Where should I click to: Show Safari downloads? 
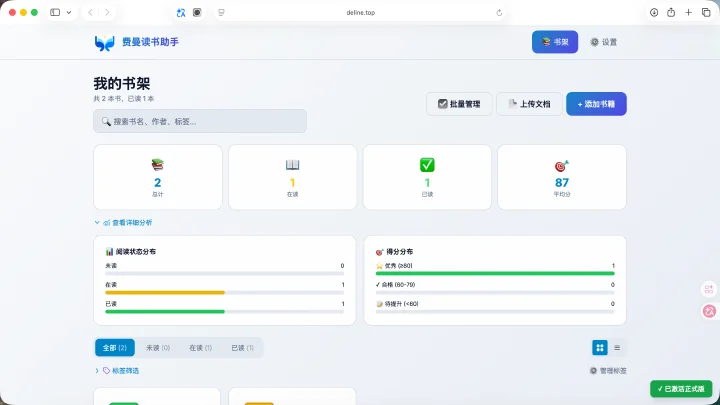tap(654, 12)
